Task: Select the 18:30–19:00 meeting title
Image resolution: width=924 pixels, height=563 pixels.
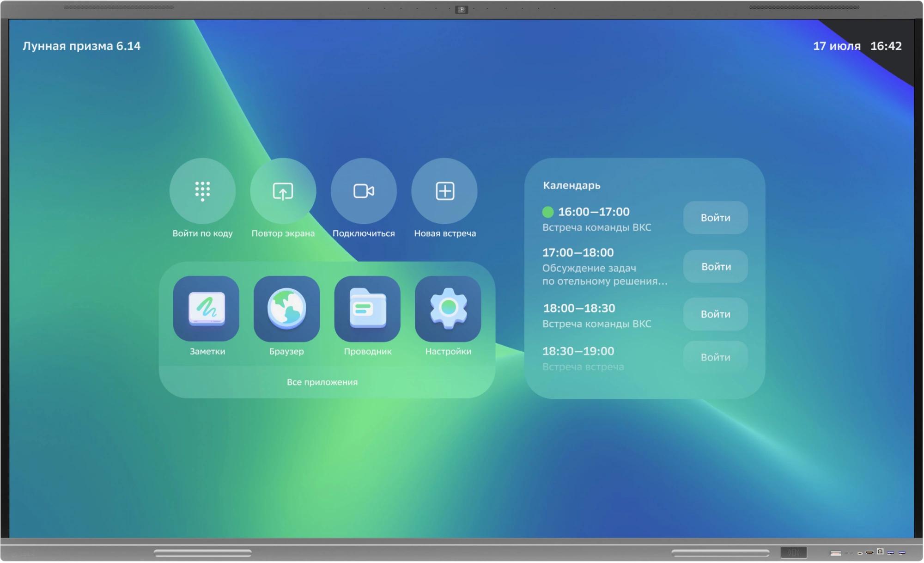Action: tap(583, 367)
